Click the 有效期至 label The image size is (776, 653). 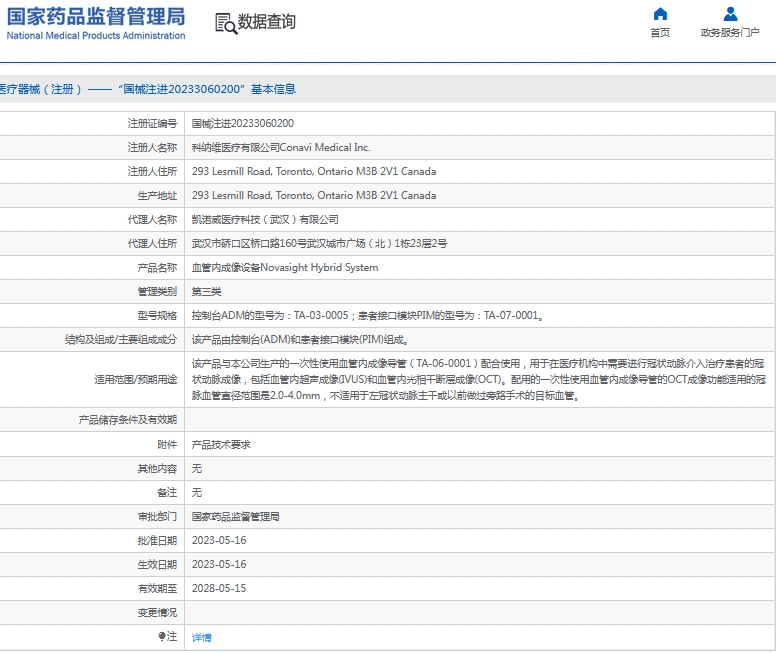[157, 589]
